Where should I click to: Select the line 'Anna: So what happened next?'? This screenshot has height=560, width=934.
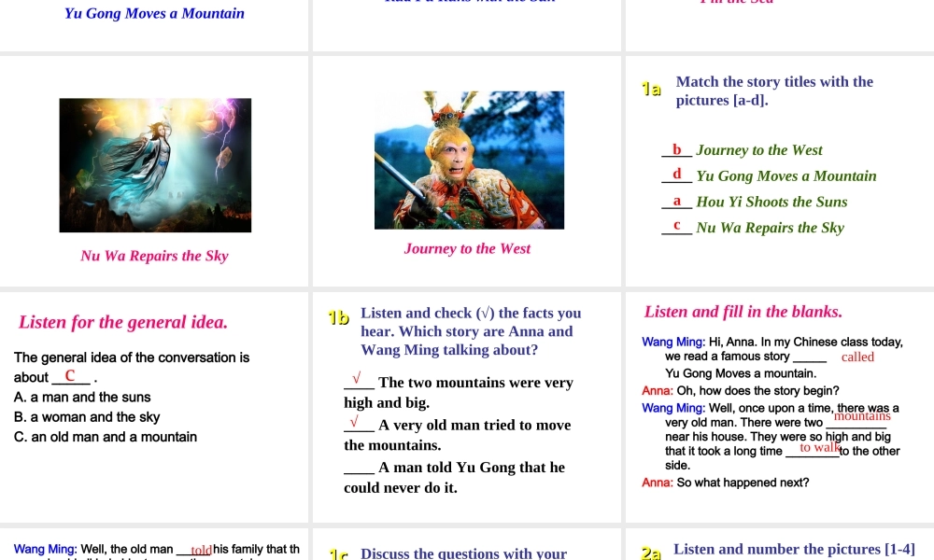coord(726,483)
